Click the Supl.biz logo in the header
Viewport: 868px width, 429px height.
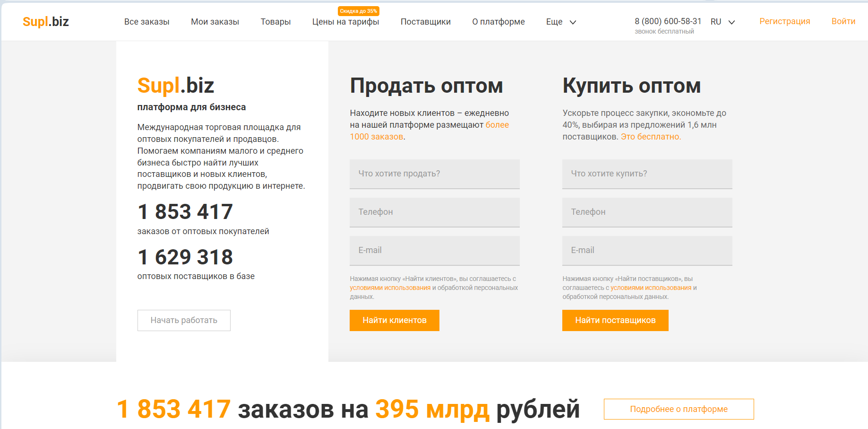[46, 22]
